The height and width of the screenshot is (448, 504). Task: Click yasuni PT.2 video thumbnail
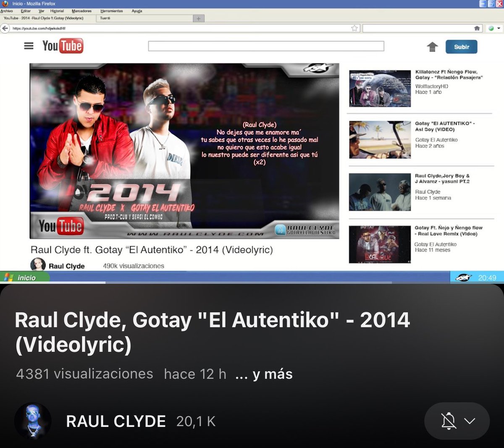380,192
